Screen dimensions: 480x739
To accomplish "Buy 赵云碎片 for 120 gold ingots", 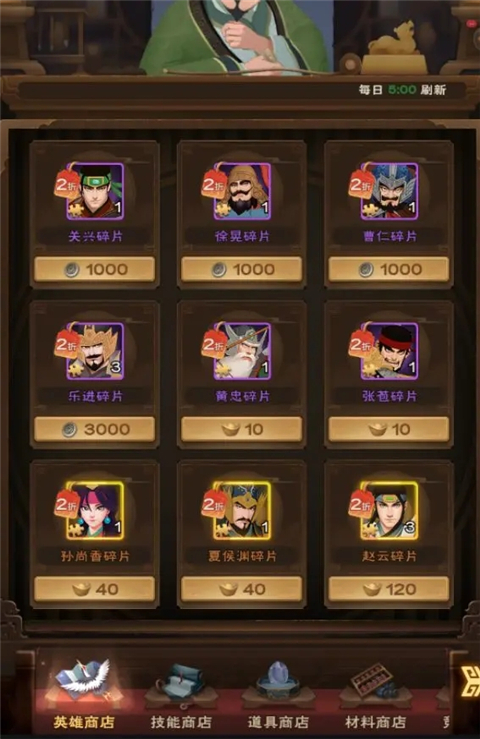I will pos(389,589).
